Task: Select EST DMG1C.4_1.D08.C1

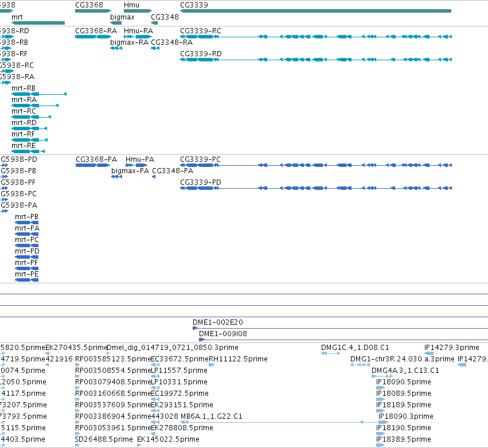Action: click(x=330, y=353)
